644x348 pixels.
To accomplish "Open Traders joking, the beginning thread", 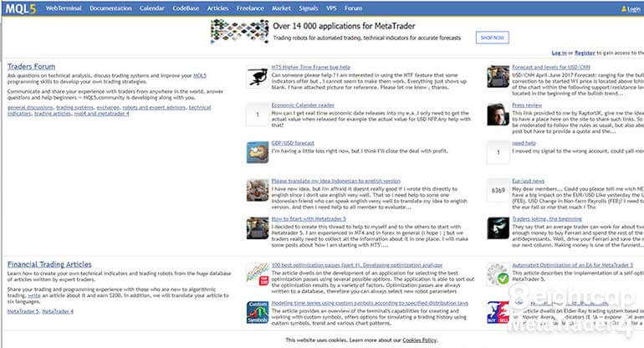I will click(547, 219).
